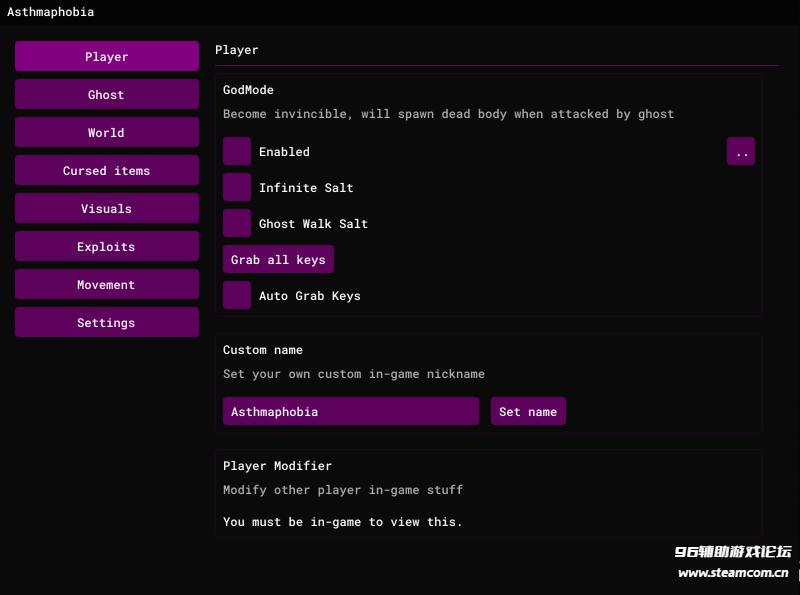This screenshot has width=800, height=595.
Task: Click the GodMode section heading
Action: (x=248, y=90)
